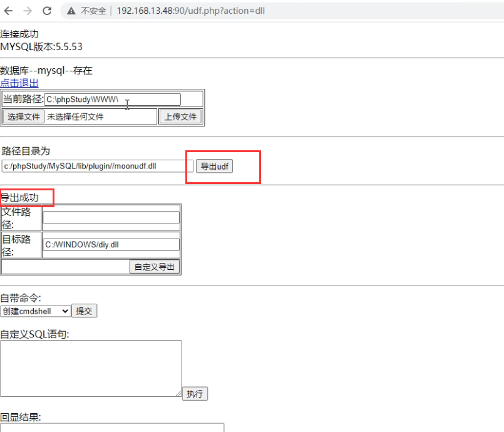Click the SQL text area resize handle
504x432 pixels.
click(178, 393)
